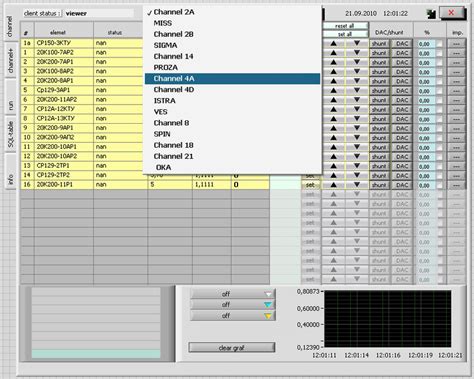Click the up arrow in row 1
474x379 pixels.
tap(333, 53)
